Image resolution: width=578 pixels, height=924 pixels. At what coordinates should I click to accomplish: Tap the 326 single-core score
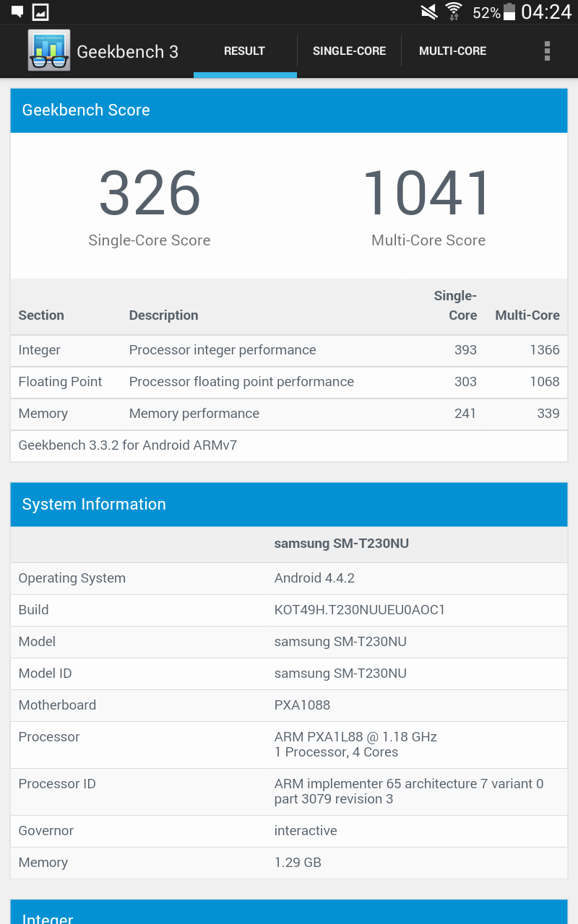tap(150, 193)
